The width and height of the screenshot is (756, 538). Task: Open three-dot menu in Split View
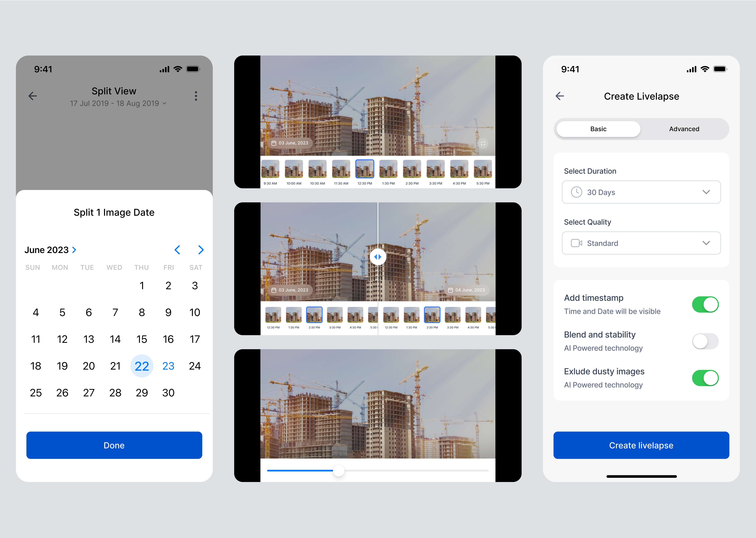[196, 96]
